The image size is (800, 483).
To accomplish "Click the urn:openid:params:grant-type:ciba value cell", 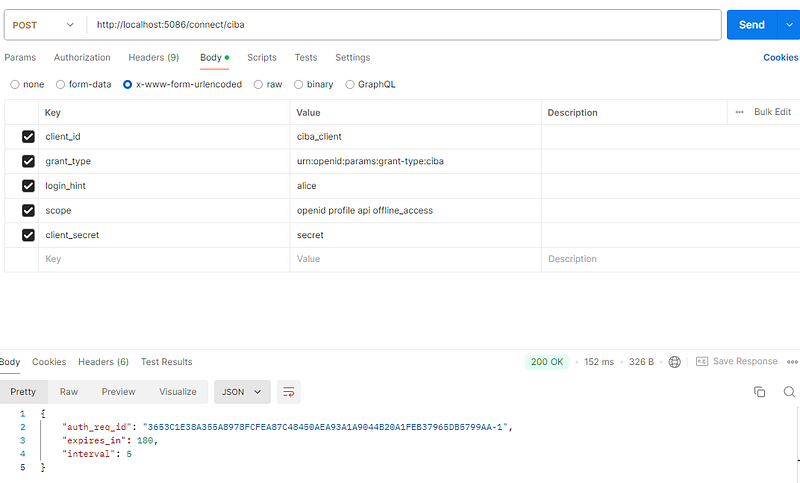I will coord(415,161).
